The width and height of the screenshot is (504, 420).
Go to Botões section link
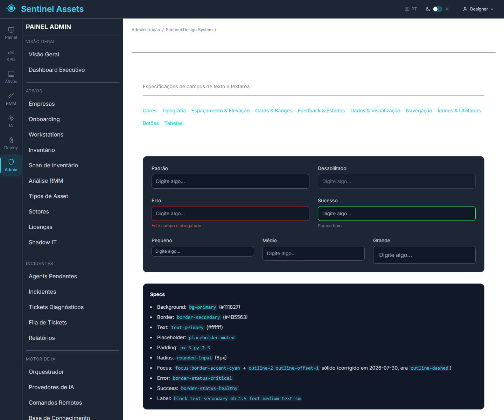(151, 123)
